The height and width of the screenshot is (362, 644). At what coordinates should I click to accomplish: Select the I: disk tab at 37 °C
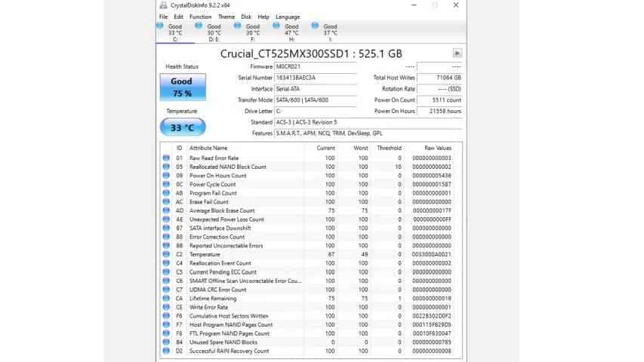coord(330,32)
